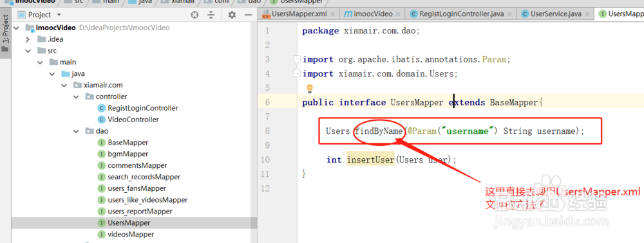644x243 pixels.
Task: Expand the .idea folder
Action: [x=28, y=39]
